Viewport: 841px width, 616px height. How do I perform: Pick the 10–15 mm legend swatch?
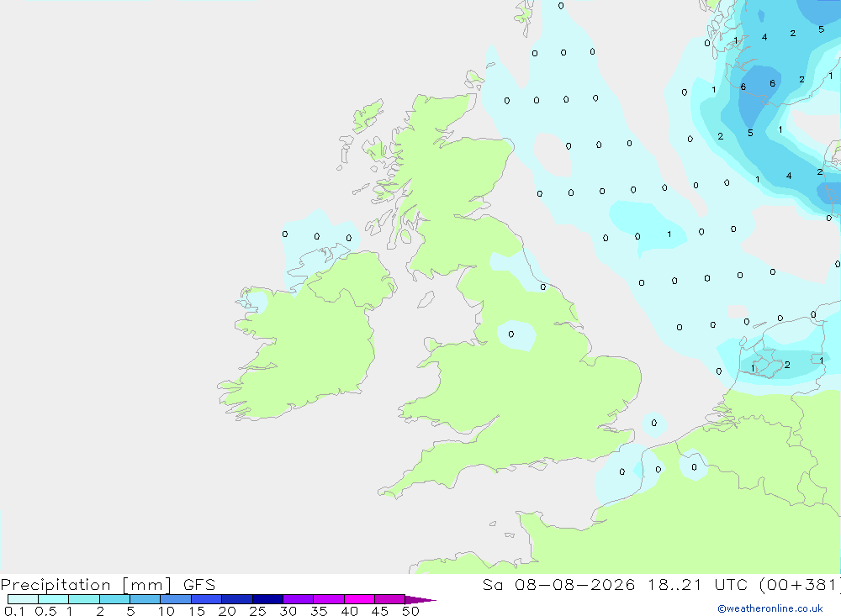click(176, 599)
